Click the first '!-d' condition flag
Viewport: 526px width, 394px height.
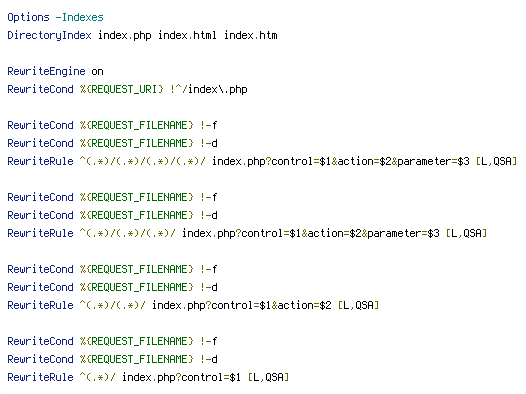[208, 144]
